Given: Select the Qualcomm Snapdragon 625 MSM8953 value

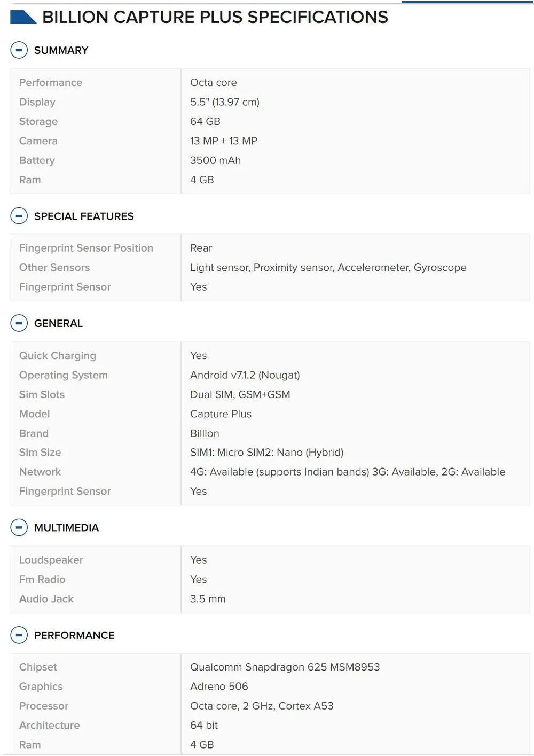Looking at the screenshot, I should pos(285,667).
